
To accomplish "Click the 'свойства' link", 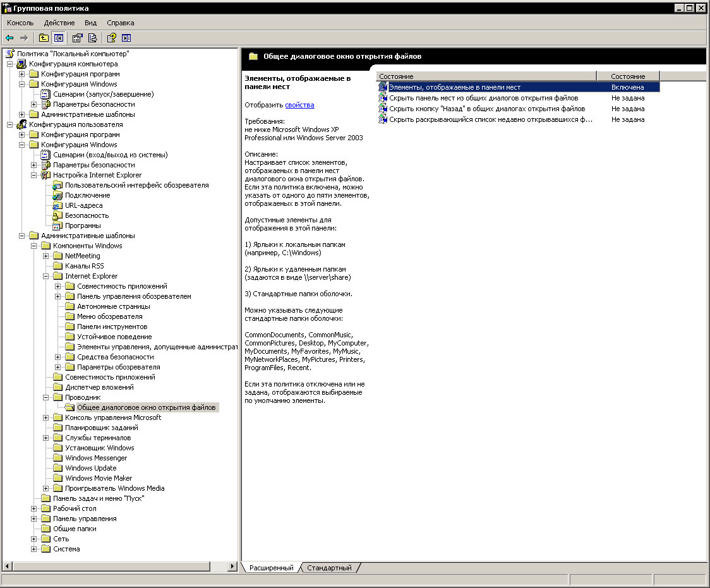I will (299, 105).
